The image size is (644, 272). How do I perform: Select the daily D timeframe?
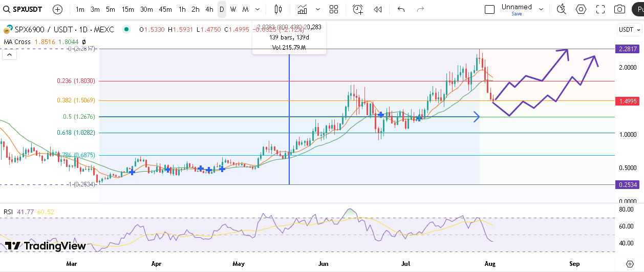(x=222, y=9)
